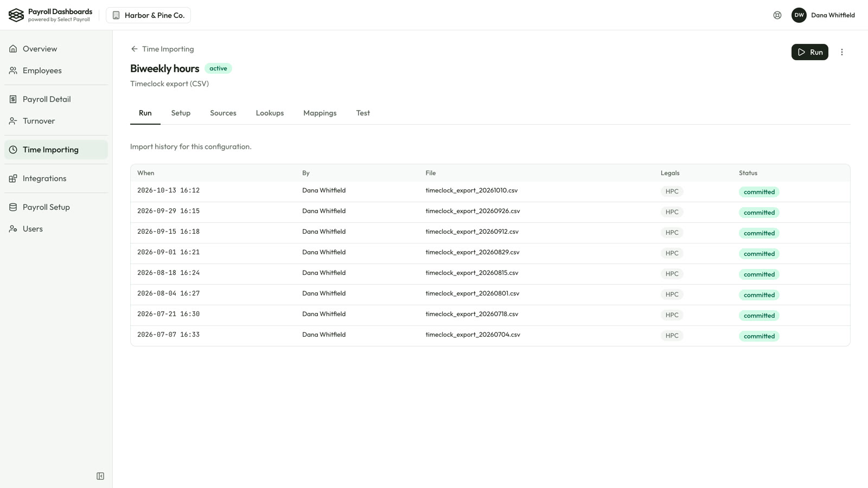Click HPC tag on 2026-07-21 row
868x488 pixels.
[x=672, y=315]
